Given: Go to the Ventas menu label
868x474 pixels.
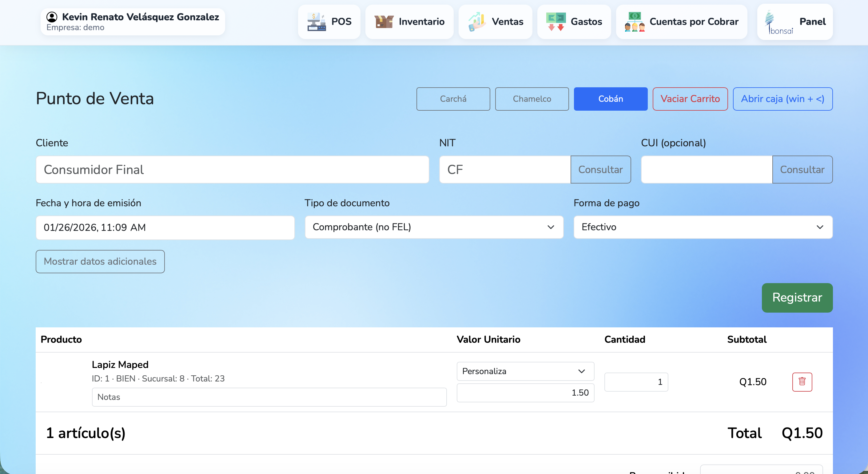Looking at the screenshot, I should 507,22.
